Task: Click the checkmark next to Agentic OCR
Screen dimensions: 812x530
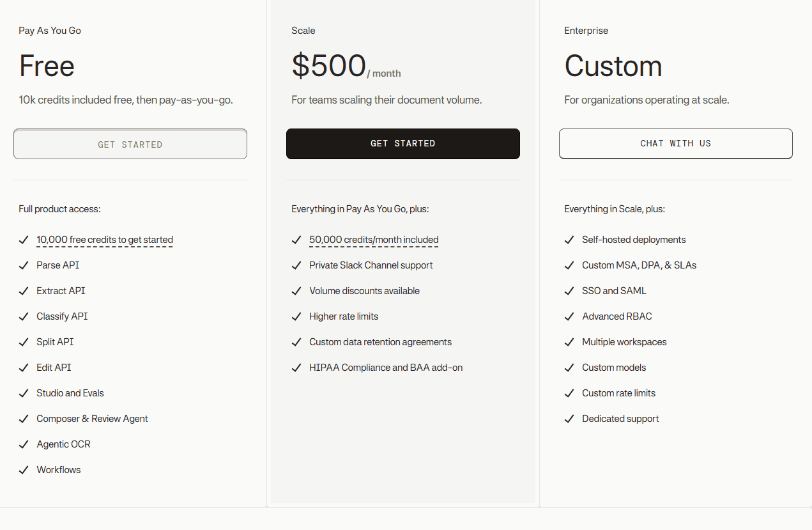Action: pyautogui.click(x=24, y=444)
